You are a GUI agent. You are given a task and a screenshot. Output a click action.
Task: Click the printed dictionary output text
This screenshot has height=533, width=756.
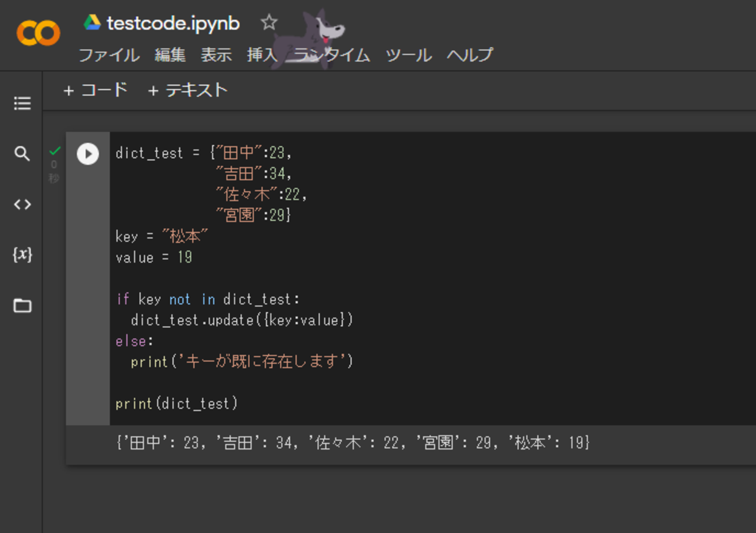tap(353, 443)
